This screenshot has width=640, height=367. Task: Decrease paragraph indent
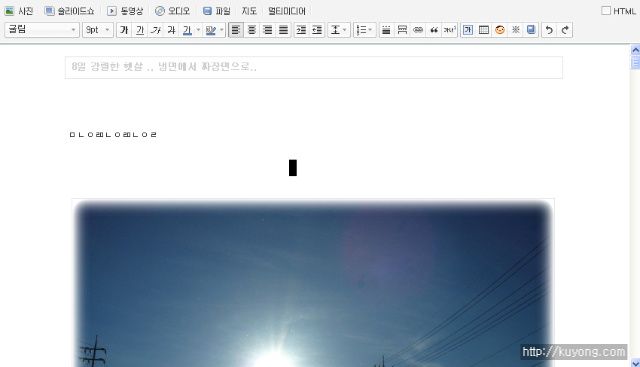tap(317, 30)
